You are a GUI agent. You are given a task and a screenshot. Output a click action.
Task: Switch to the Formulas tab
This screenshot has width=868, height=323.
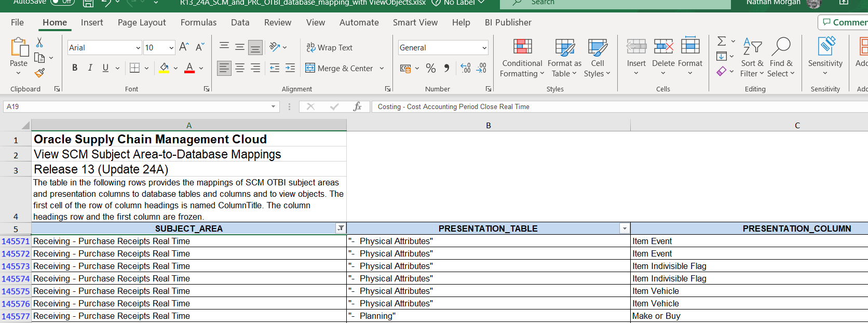198,22
